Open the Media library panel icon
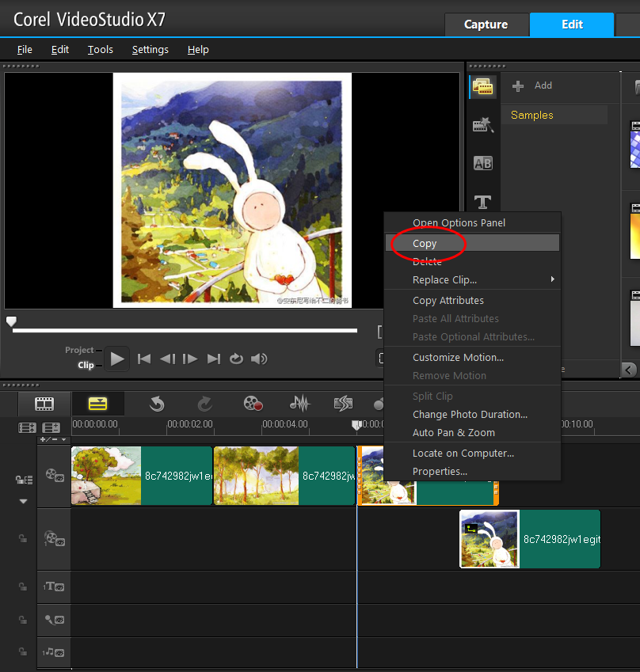 [482, 87]
